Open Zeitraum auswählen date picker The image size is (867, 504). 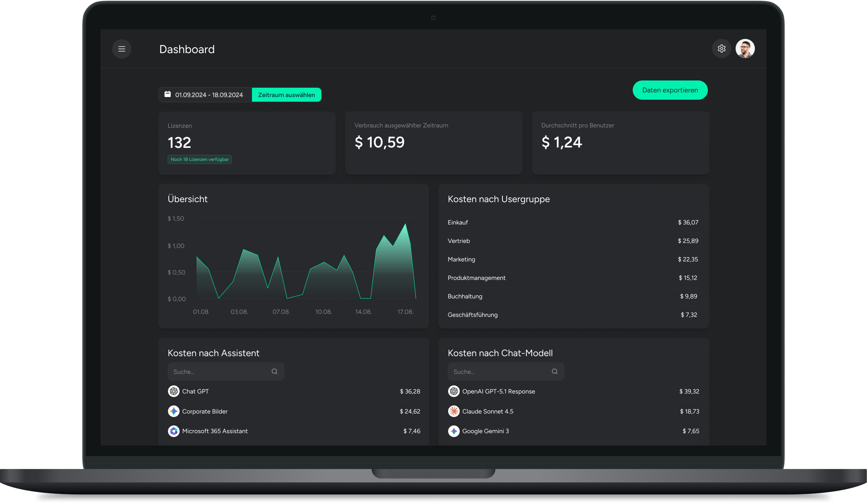click(x=286, y=94)
